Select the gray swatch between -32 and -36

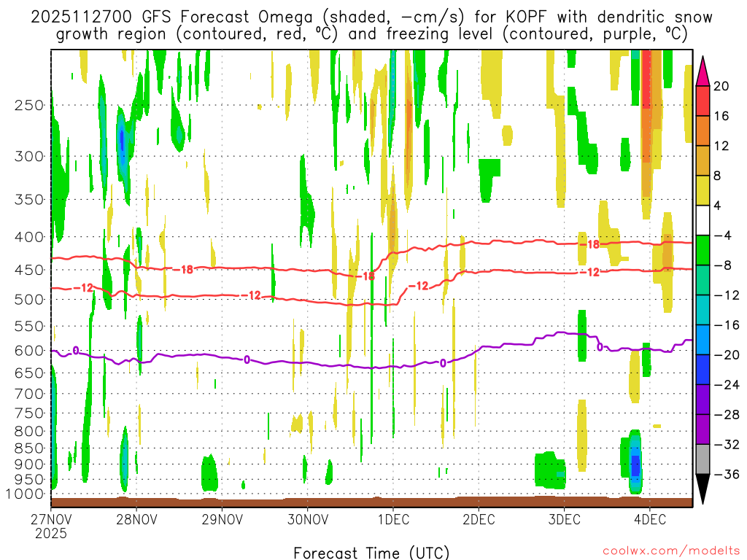(x=704, y=460)
